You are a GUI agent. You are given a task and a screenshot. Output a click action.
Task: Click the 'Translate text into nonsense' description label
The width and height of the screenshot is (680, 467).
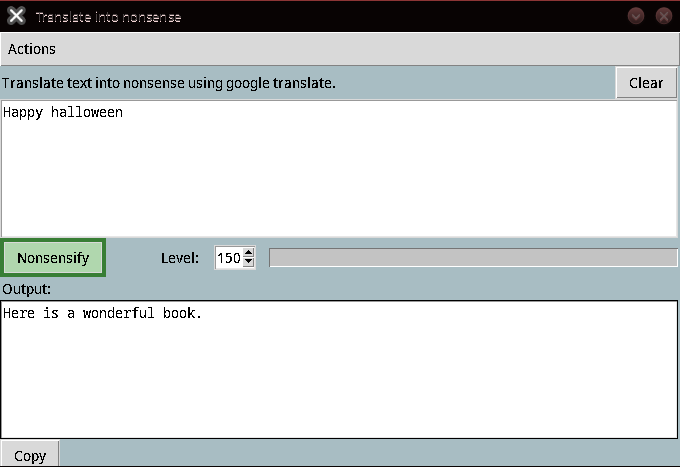[x=168, y=83]
